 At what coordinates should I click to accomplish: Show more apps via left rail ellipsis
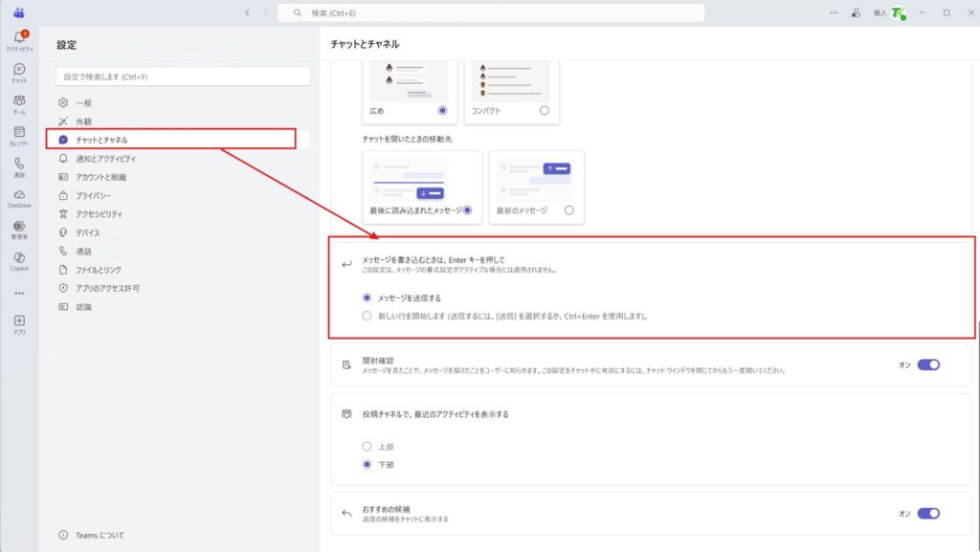(x=19, y=293)
